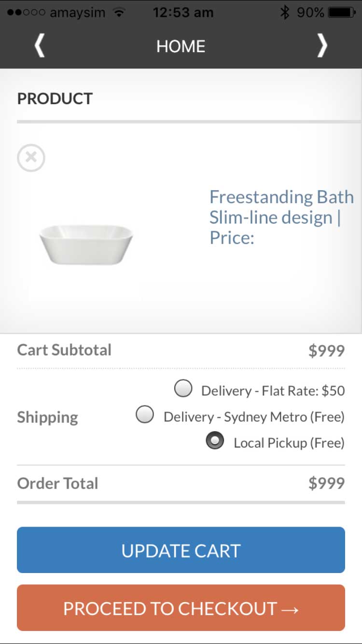This screenshot has width=362, height=644.
Task: Remove the Freestanding Bath from cart
Action: 31,157
